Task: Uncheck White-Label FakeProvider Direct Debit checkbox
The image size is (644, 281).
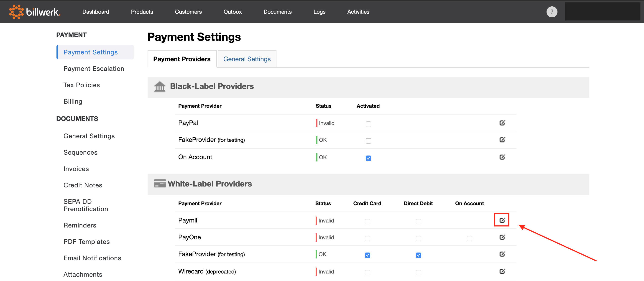Action: click(418, 255)
